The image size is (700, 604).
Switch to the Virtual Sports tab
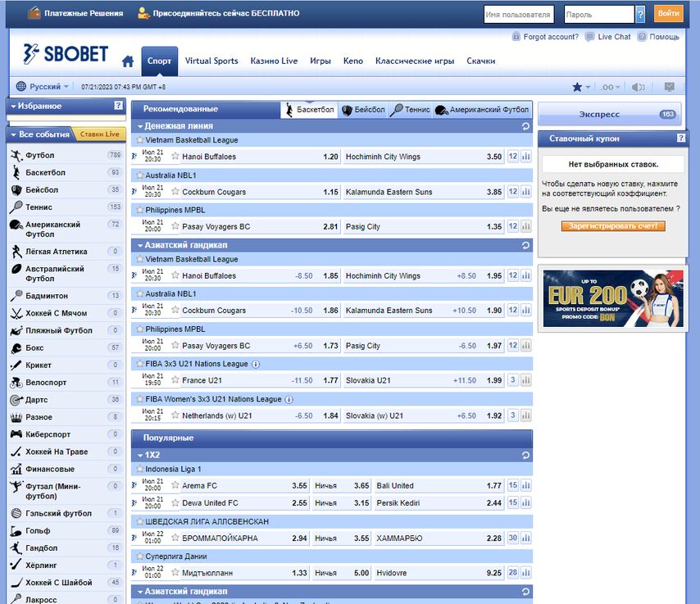pos(211,61)
